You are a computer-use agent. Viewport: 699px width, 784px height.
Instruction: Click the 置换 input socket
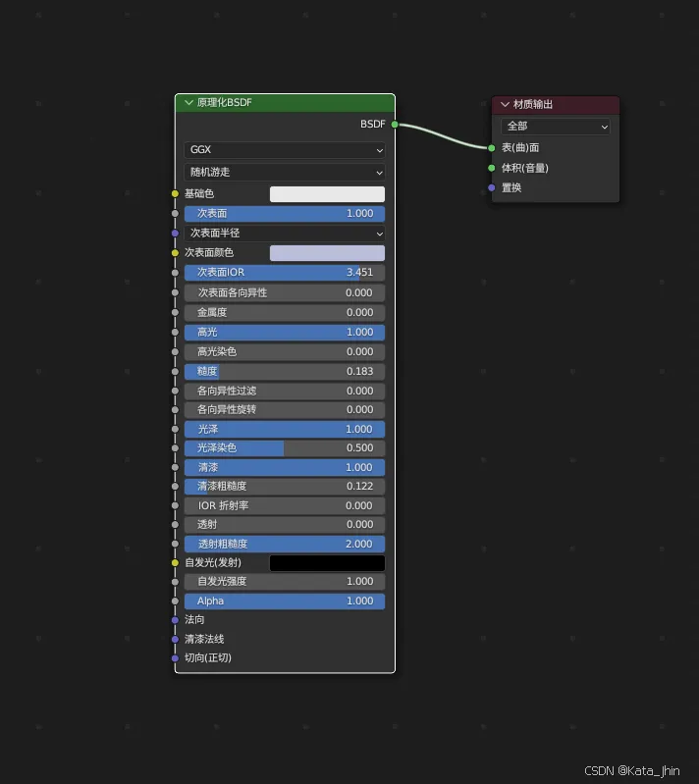click(492, 187)
